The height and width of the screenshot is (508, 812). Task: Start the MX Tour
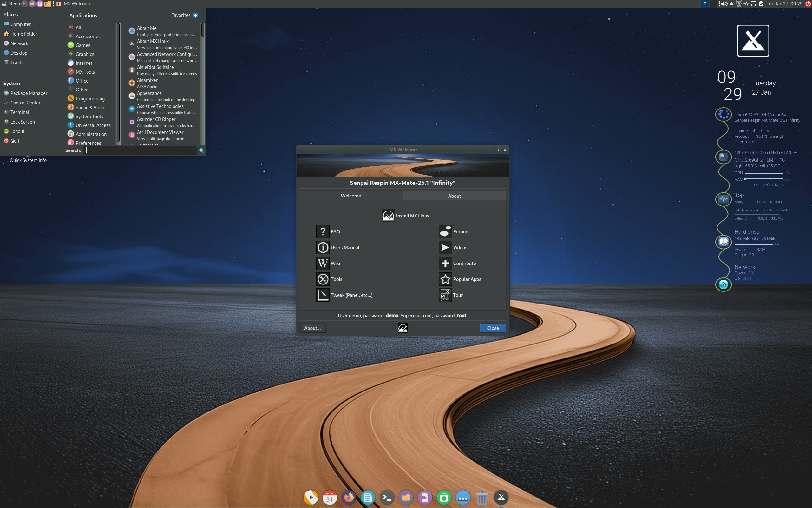(451, 295)
